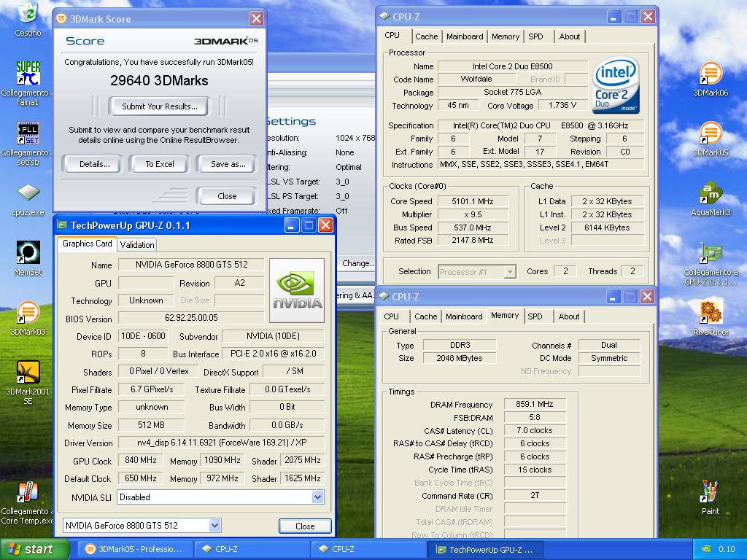Select the Core Temp.exe desktop shortcut
Image resolution: width=747 pixels, height=560 pixels.
[28, 503]
